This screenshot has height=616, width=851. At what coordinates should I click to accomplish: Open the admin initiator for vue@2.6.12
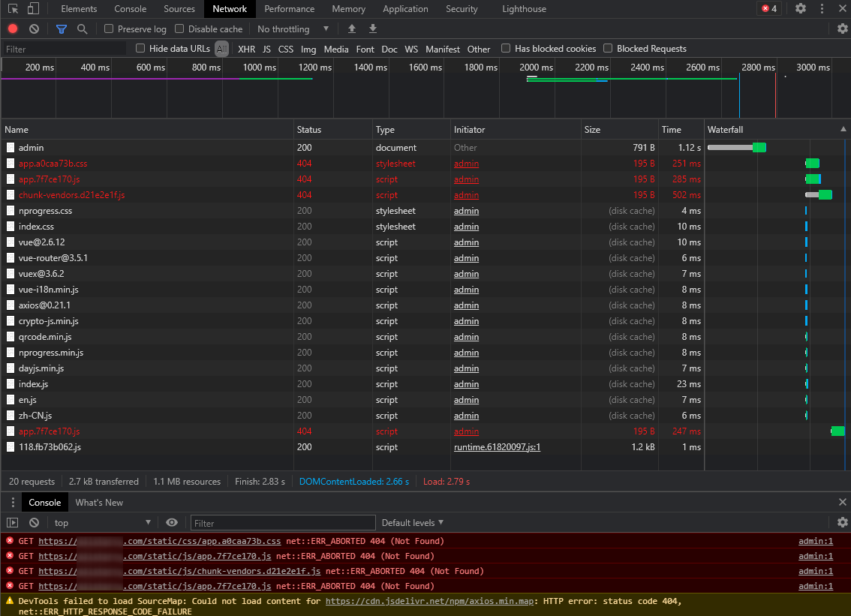click(466, 242)
